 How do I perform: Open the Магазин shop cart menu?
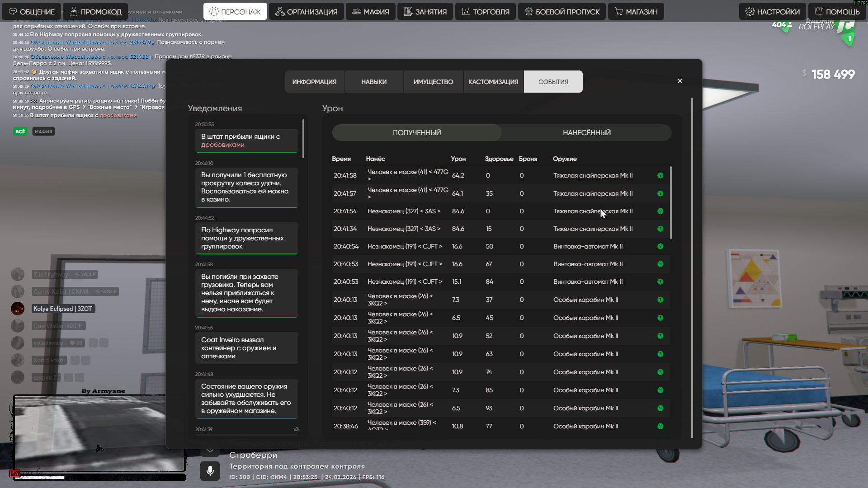tap(636, 12)
